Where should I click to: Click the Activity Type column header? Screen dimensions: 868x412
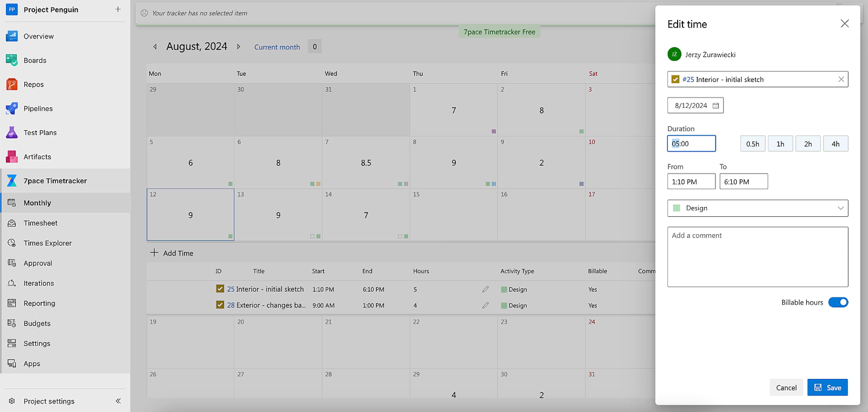point(517,271)
